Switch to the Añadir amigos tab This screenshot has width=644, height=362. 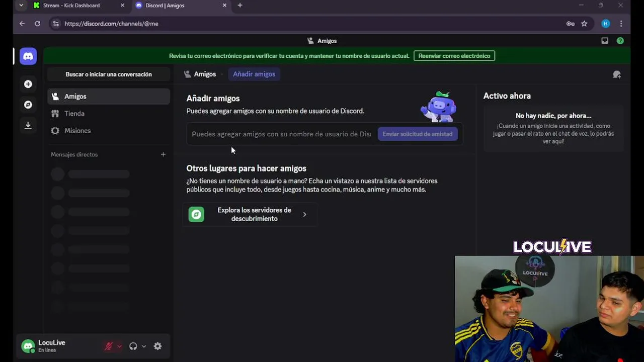pyautogui.click(x=254, y=74)
